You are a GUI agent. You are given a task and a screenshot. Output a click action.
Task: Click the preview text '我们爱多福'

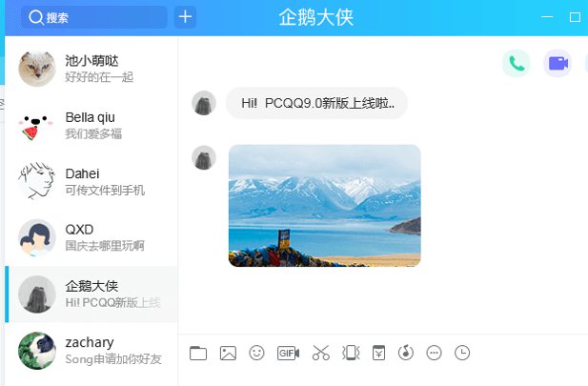[x=93, y=133]
